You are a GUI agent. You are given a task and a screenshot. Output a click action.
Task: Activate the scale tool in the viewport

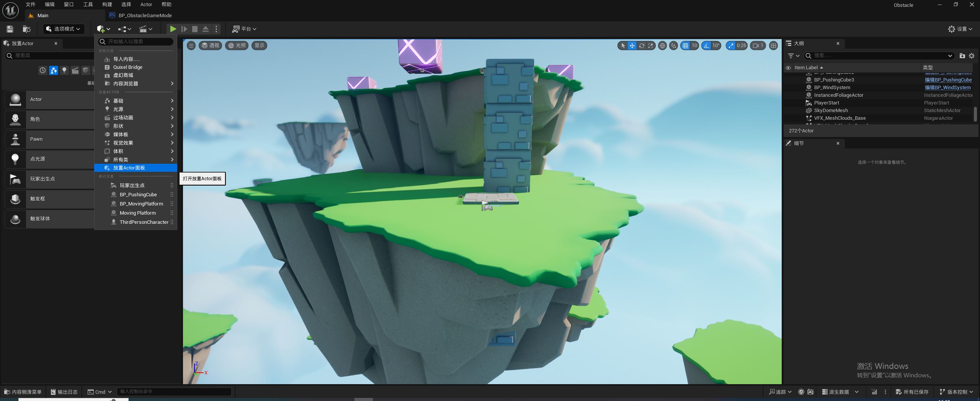(650, 46)
